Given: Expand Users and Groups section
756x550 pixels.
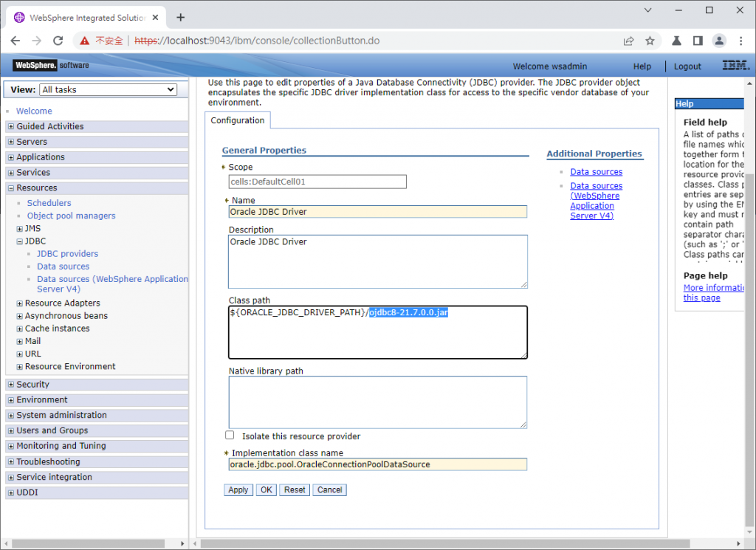Looking at the screenshot, I should click(11, 431).
